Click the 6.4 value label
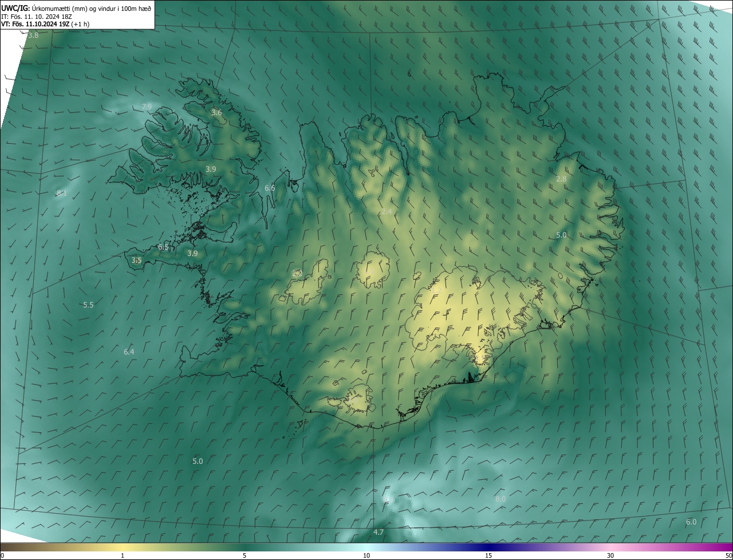This screenshot has height=560, width=733. coord(129,352)
